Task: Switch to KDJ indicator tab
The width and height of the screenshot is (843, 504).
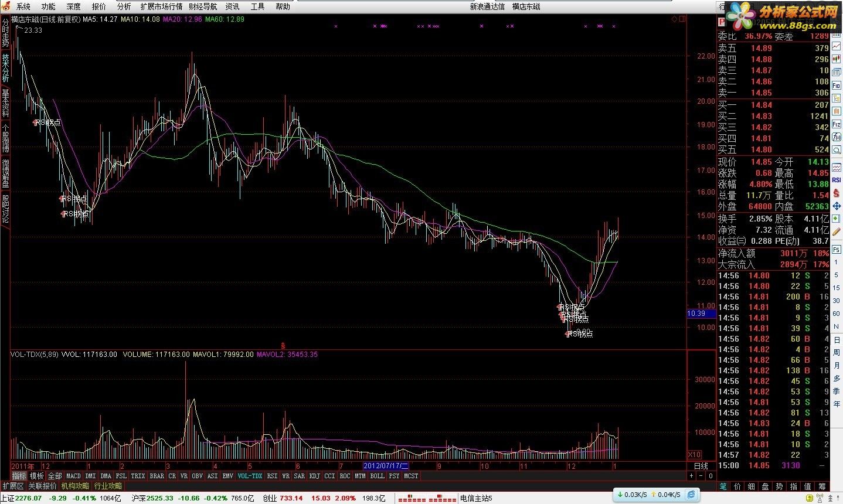Action: (314, 476)
